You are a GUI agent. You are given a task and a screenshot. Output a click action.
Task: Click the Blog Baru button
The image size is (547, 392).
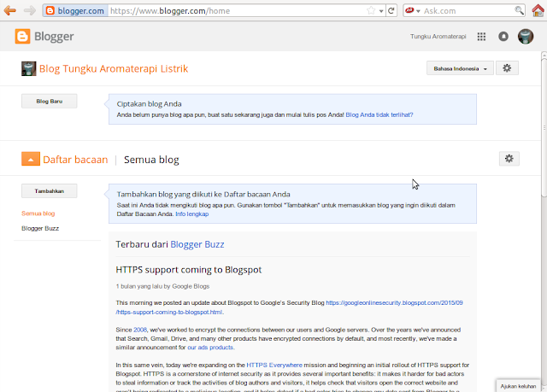point(50,101)
